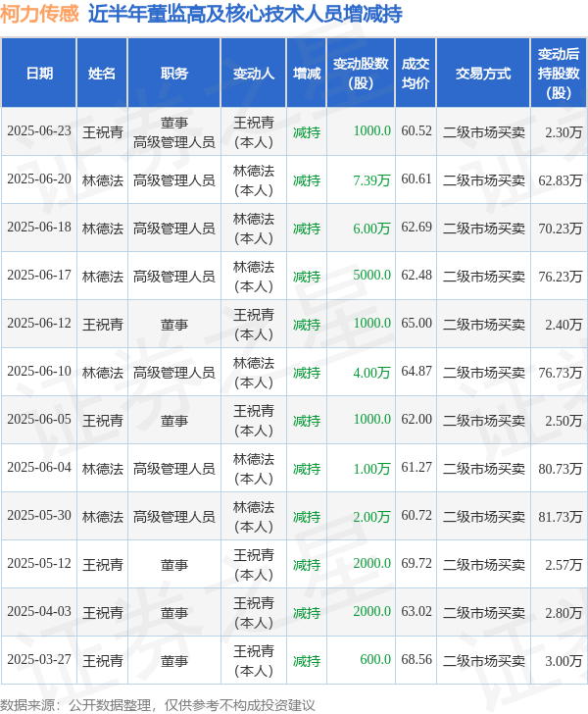Select the date cell 2025-06-04
The width and height of the screenshot is (588, 714).
click(x=39, y=468)
